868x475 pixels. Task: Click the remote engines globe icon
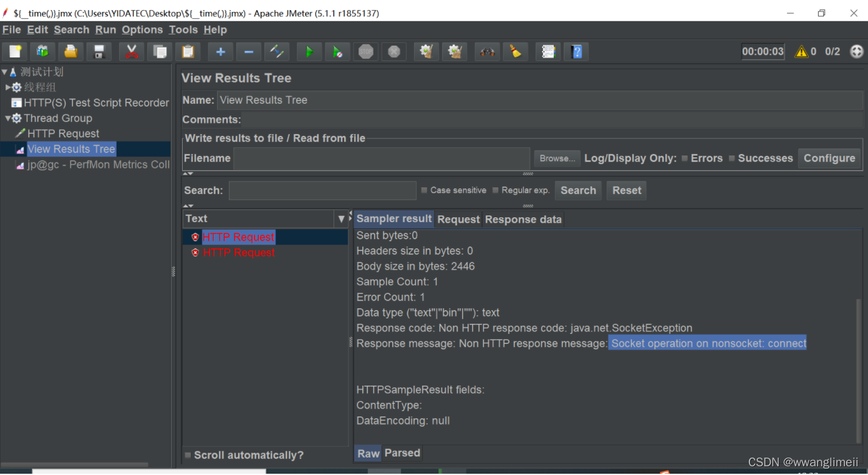click(x=857, y=52)
